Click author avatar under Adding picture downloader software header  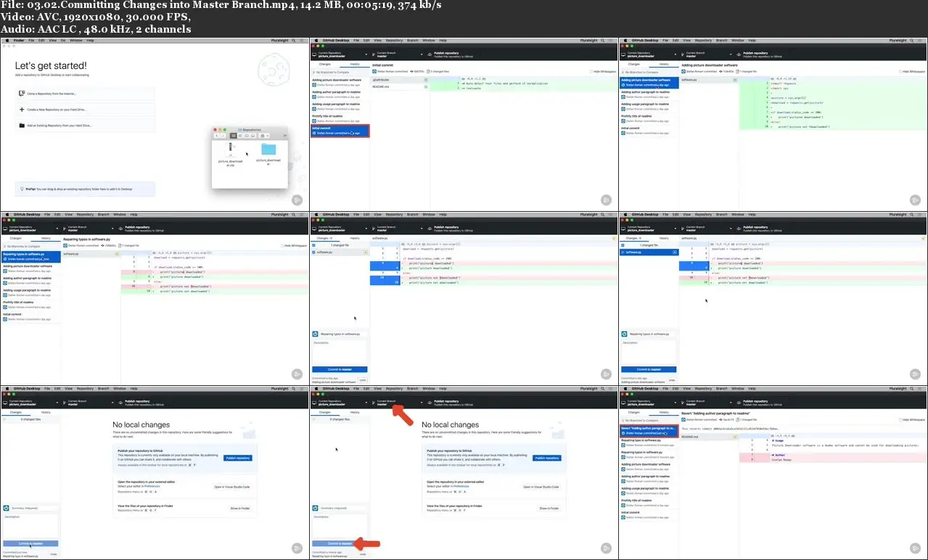(x=683, y=72)
